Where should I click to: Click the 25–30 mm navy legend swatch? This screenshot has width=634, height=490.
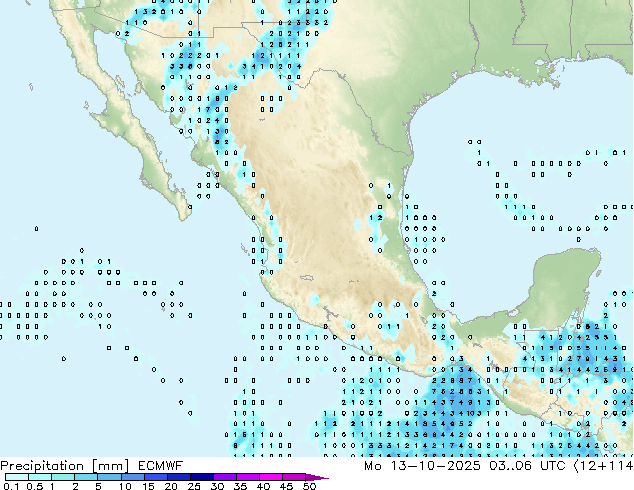point(202,477)
